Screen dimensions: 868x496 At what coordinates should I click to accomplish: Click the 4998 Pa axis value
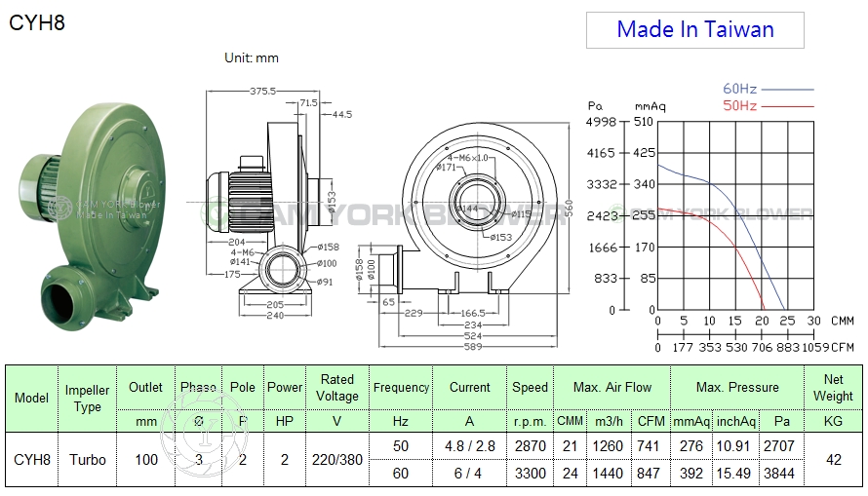click(601, 122)
